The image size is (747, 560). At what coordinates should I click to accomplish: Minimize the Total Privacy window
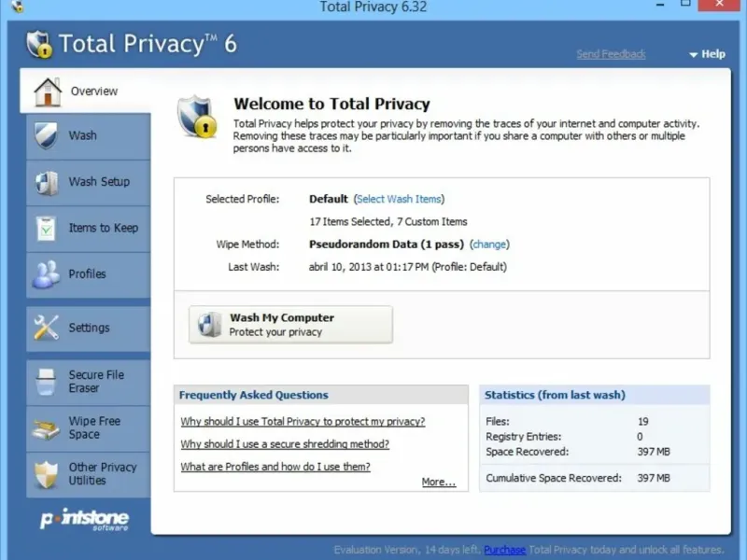(x=660, y=5)
